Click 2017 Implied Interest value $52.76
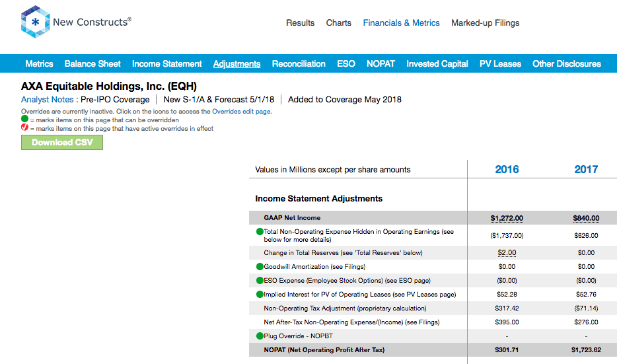The image size is (617, 364). tap(586, 295)
